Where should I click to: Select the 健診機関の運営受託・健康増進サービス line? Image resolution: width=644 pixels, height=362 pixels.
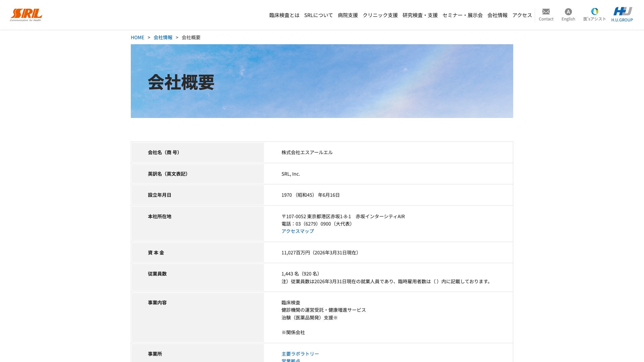tap(324, 310)
